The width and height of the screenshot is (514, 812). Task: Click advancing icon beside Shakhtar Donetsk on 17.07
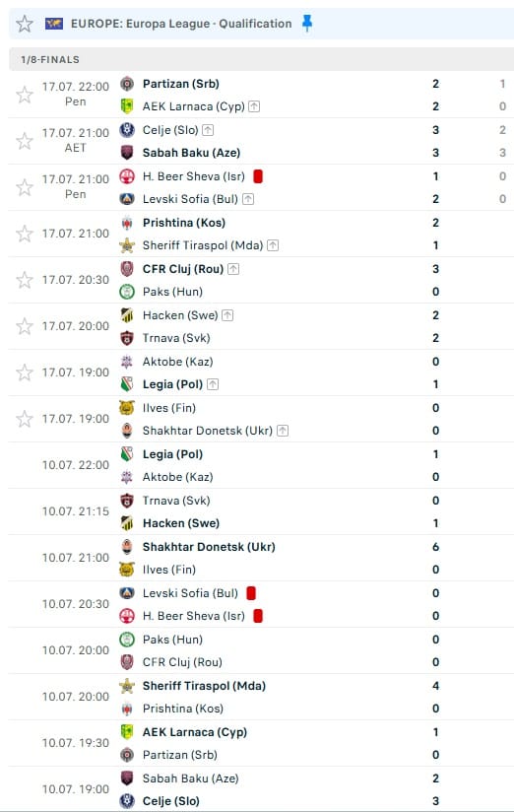283,431
